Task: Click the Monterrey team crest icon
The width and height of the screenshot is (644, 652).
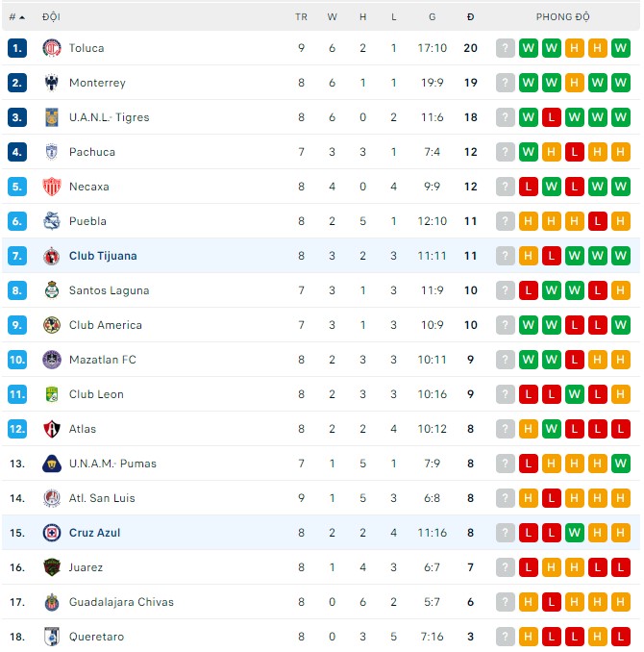Action: 52,83
